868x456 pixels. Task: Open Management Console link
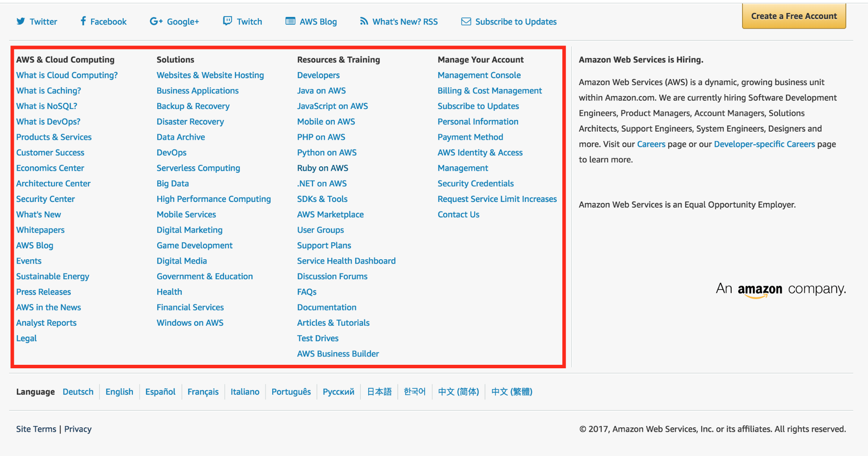coord(479,75)
